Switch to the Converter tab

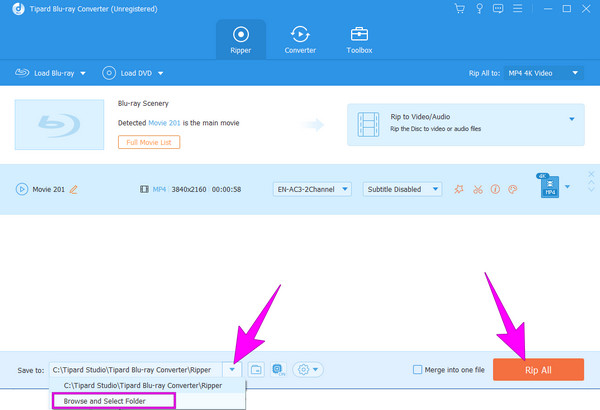click(x=300, y=40)
